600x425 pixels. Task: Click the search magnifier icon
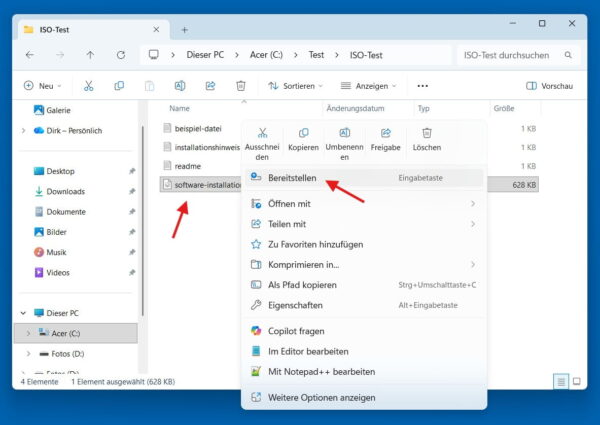(568, 55)
